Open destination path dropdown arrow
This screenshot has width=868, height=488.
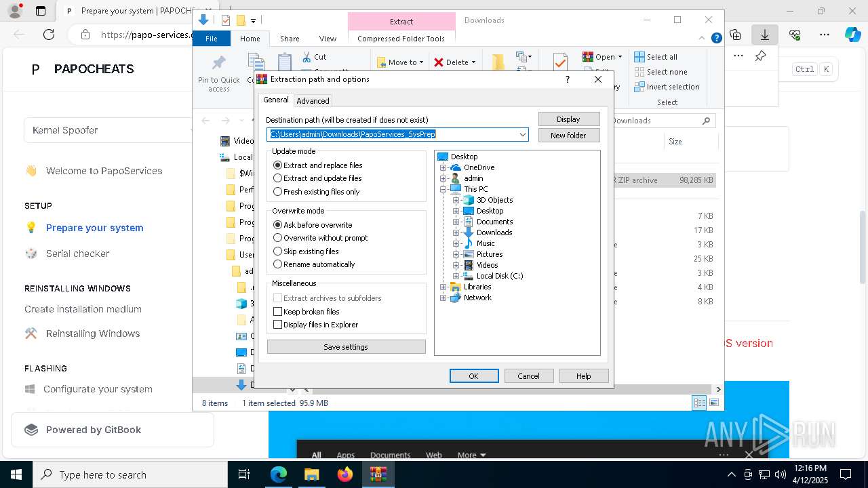(x=523, y=134)
